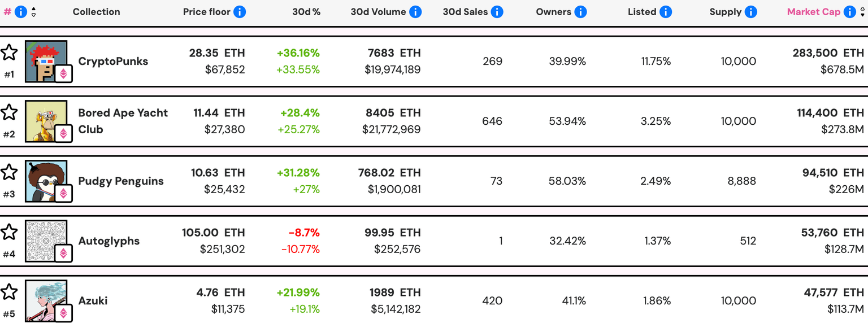Image resolution: width=868 pixels, height=323 pixels.
Task: Click the rank column info icon
Action: (x=21, y=12)
